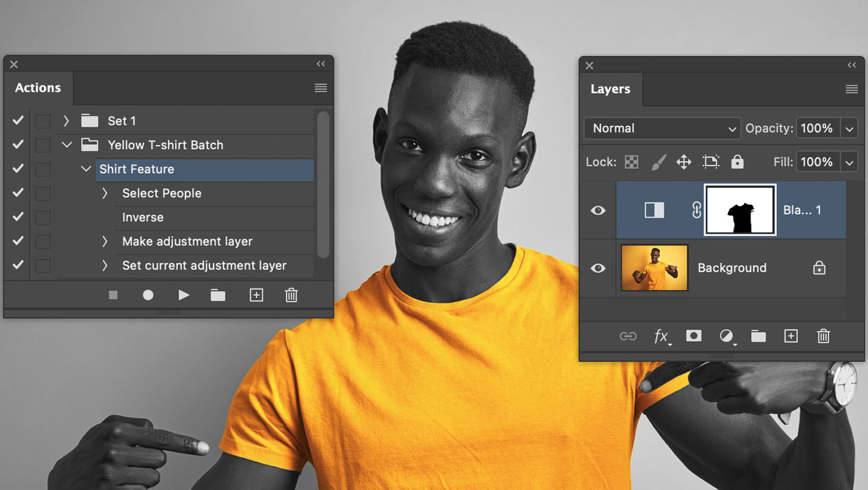The height and width of the screenshot is (490, 868).
Task: Delete action with Actions panel trash icon
Action: click(292, 295)
